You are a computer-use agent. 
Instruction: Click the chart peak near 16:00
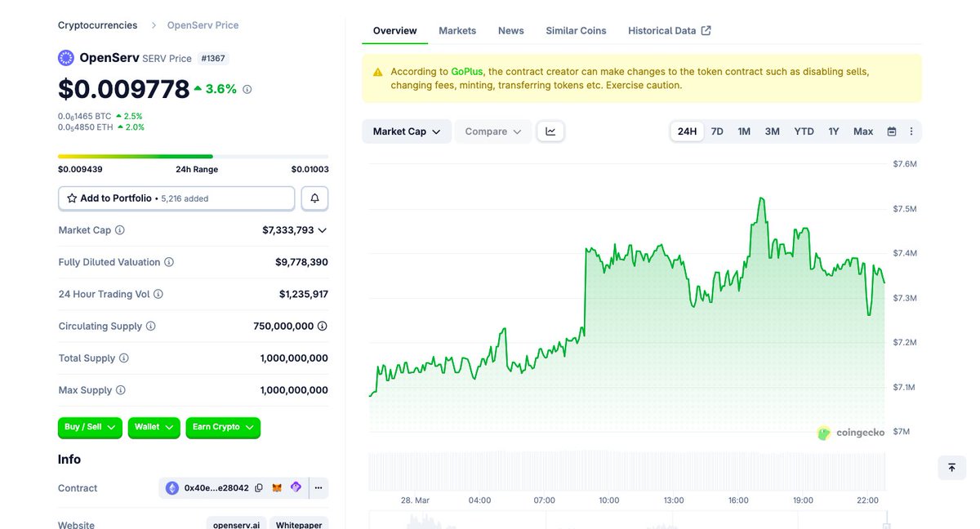click(x=761, y=198)
